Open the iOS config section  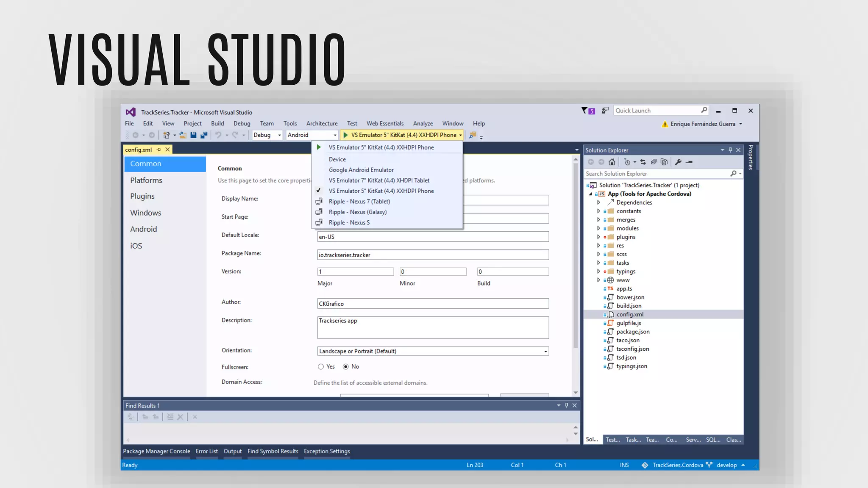pyautogui.click(x=136, y=246)
